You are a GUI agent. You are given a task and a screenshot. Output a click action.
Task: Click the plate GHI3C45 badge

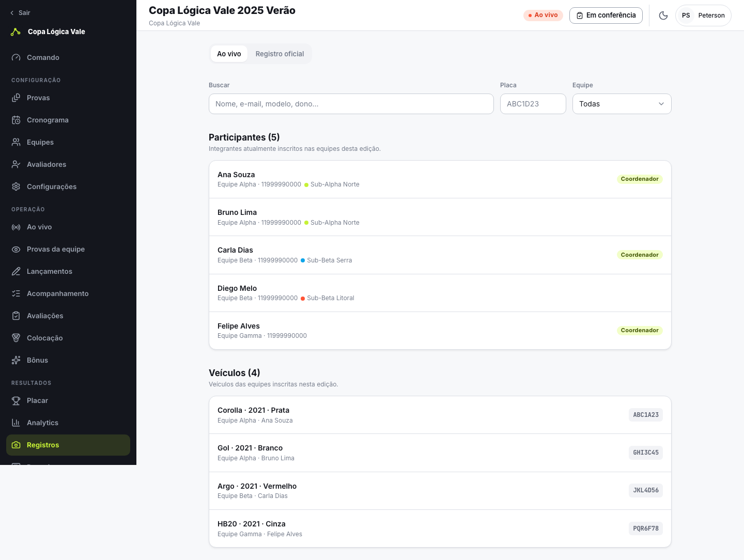pos(646,453)
